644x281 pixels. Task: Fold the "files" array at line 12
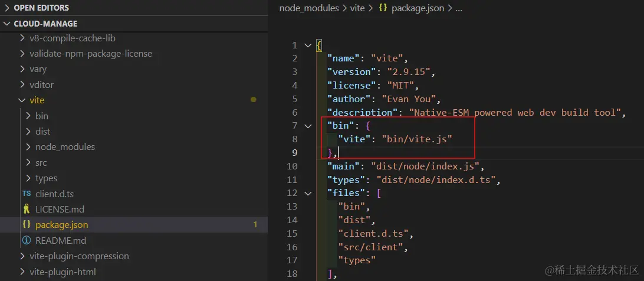tap(308, 193)
